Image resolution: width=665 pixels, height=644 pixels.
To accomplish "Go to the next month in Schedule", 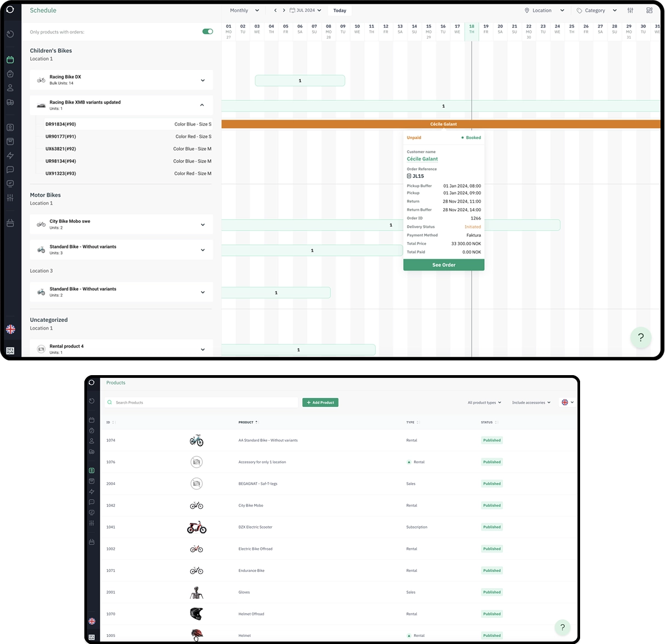I will (284, 10).
